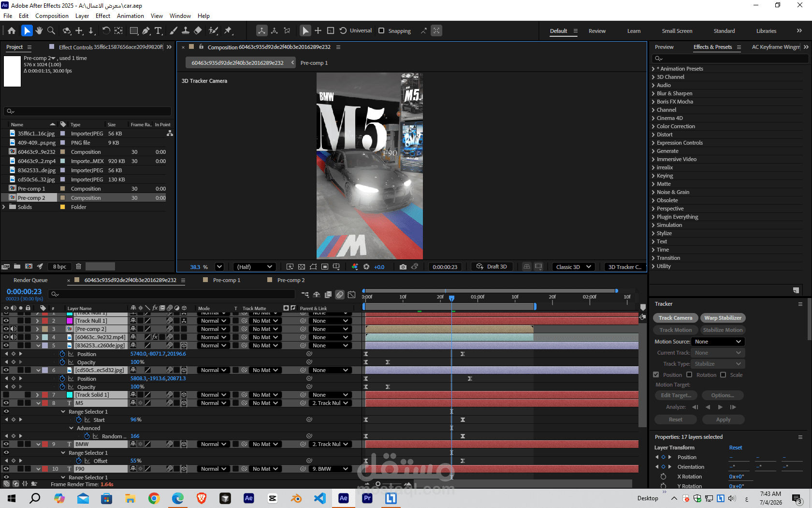Screen dimensions: 812x508
Task: Click pink label color of Track Null 1
Action: [x=69, y=321]
